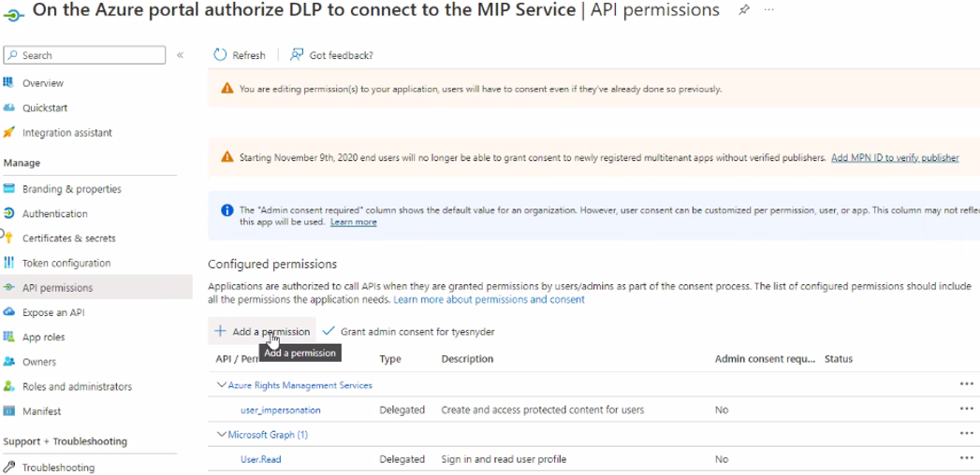Open Roles and administrators

[77, 387]
